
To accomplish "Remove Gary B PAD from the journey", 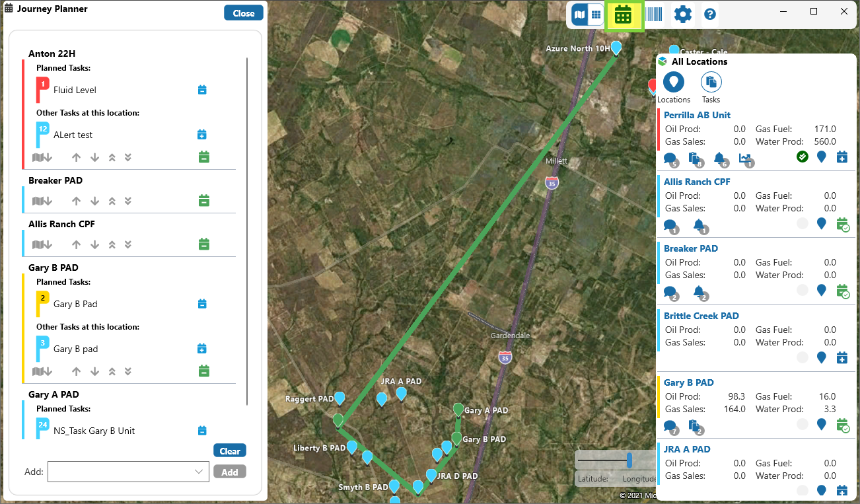I will [x=204, y=371].
